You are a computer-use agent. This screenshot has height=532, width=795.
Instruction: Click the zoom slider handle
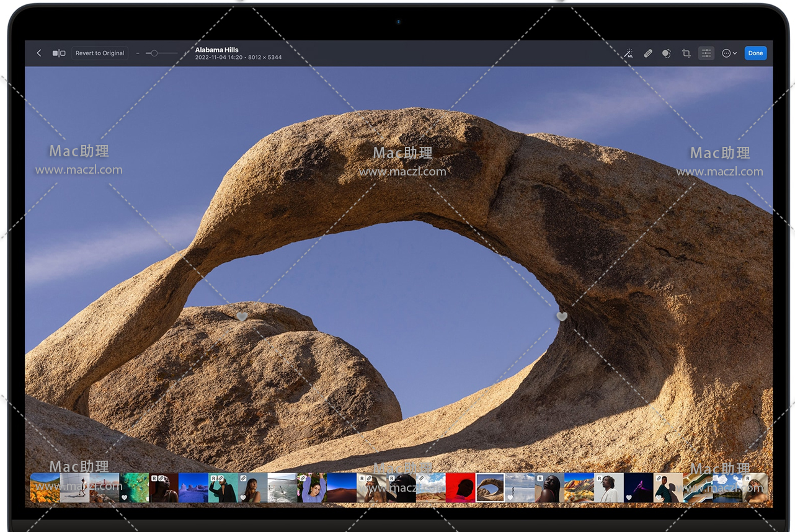[154, 53]
